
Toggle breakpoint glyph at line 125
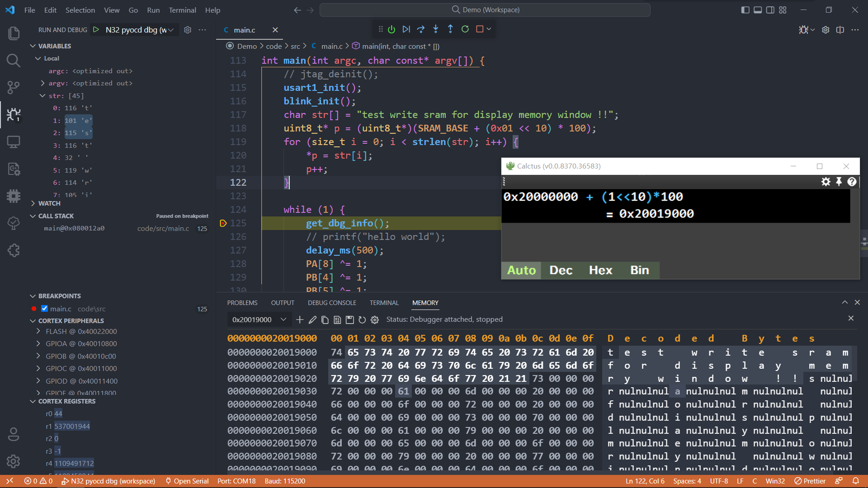pos(223,223)
